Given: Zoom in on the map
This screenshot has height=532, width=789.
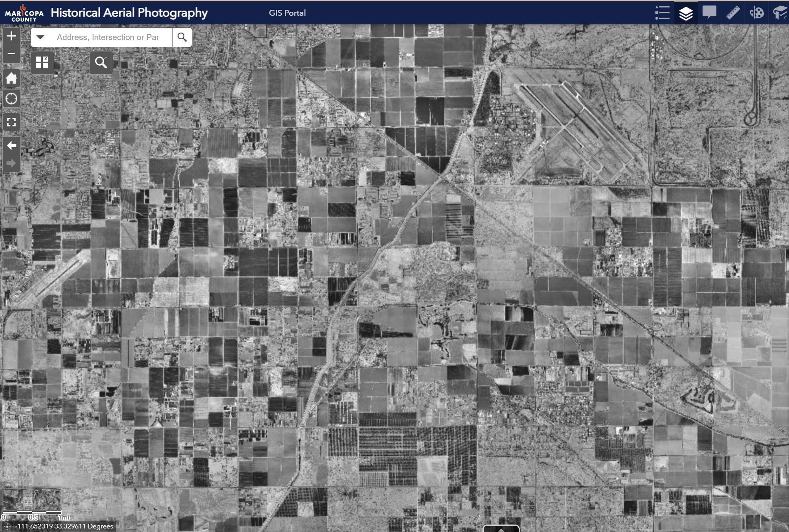Looking at the screenshot, I should point(11,36).
